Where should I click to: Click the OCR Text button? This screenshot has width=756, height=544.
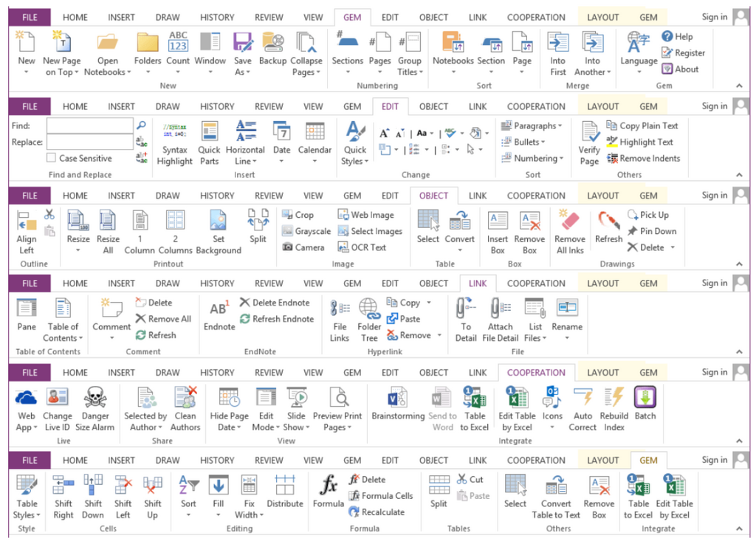[362, 247]
